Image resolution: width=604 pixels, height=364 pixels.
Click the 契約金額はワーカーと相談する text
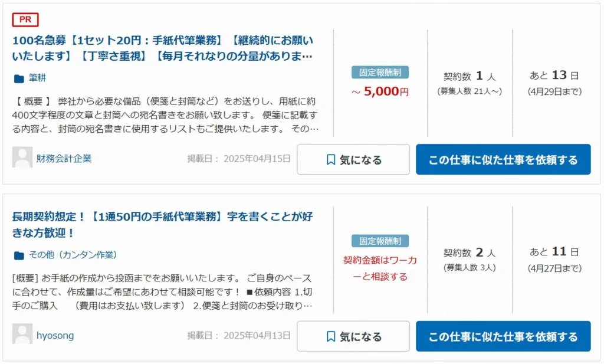(x=380, y=268)
